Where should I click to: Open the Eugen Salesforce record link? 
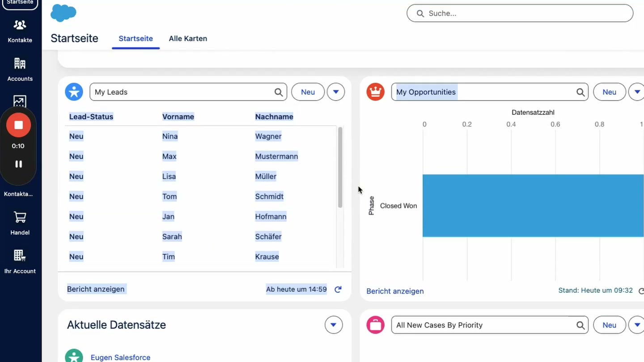tap(120, 357)
